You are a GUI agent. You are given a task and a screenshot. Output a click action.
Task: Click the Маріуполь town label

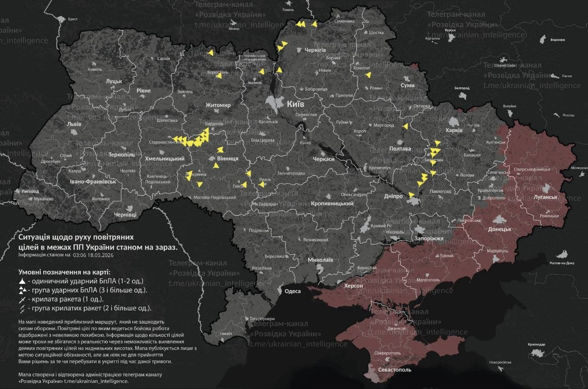coord(497,251)
